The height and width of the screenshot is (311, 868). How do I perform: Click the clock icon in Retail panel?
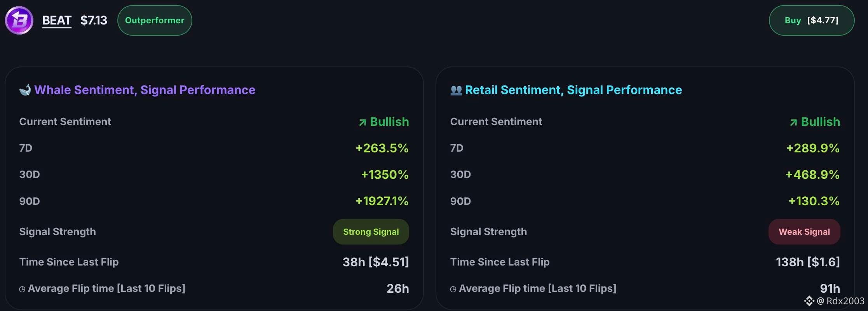(x=453, y=289)
